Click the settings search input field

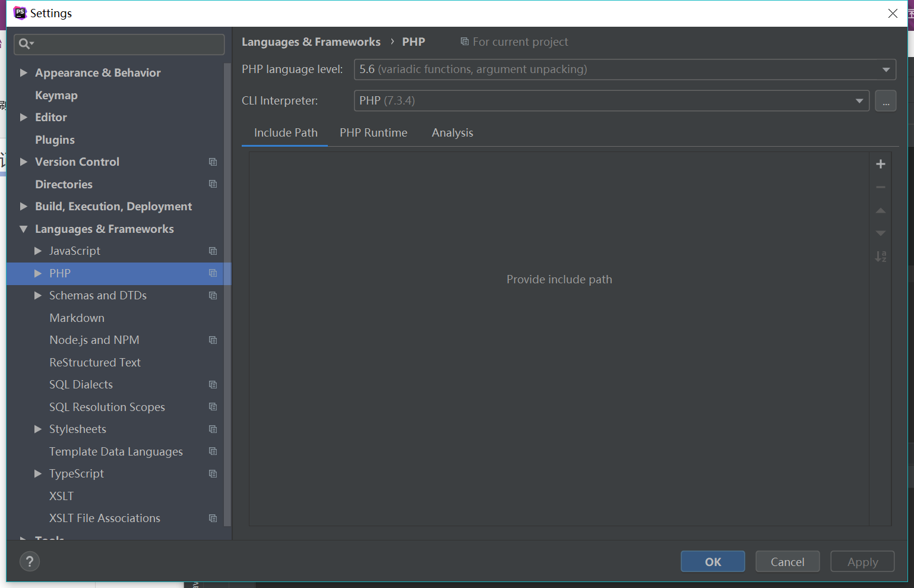[119, 44]
